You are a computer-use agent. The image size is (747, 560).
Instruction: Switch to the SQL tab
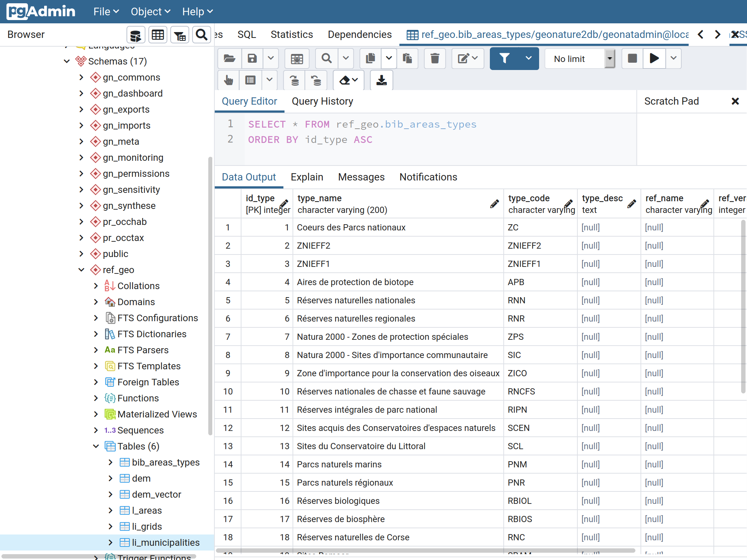coord(247,35)
